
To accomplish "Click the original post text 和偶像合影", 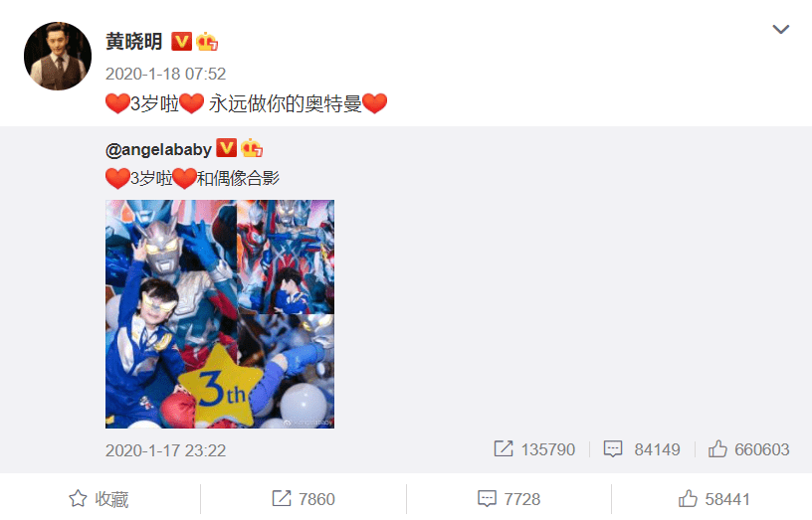I will coord(238,179).
